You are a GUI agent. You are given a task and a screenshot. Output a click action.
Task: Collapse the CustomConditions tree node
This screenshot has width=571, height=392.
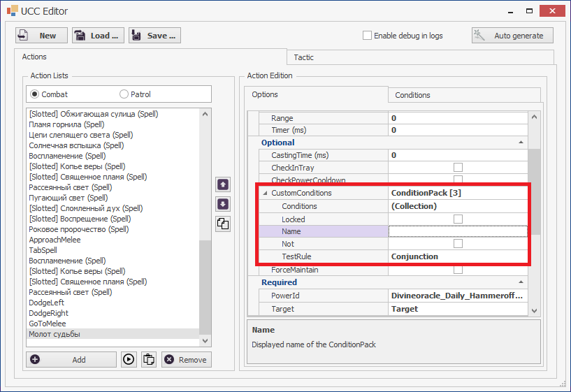point(265,194)
